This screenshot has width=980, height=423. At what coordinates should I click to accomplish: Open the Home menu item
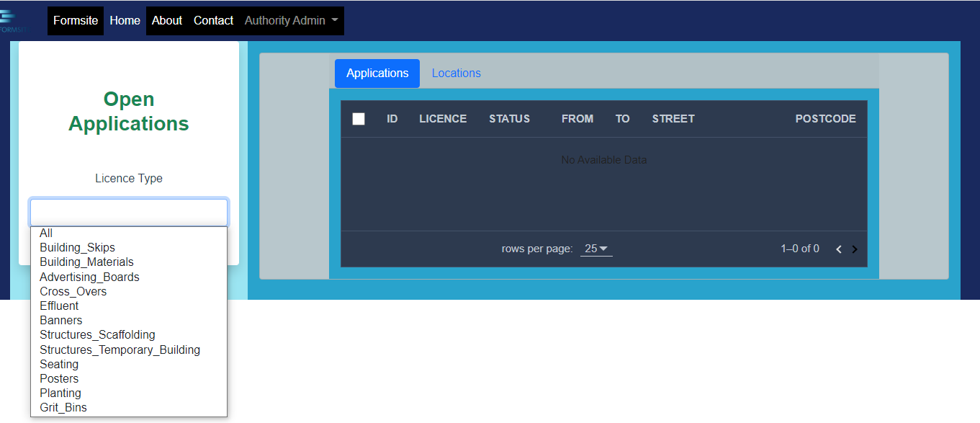point(125,20)
